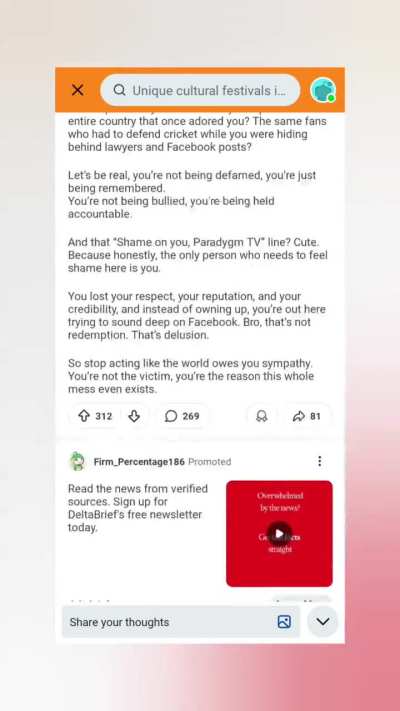Image resolution: width=400 pixels, height=711 pixels.
Task: Upvote the post with 312 votes
Action: tap(84, 416)
